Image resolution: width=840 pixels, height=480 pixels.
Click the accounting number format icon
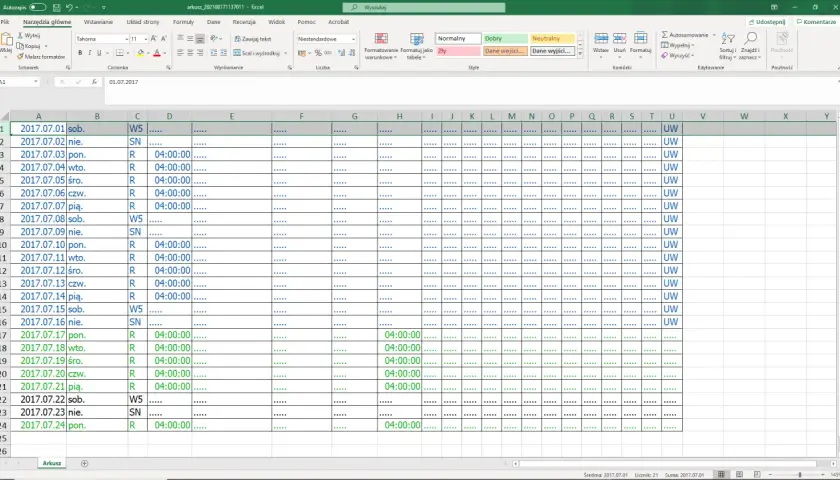[x=302, y=53]
